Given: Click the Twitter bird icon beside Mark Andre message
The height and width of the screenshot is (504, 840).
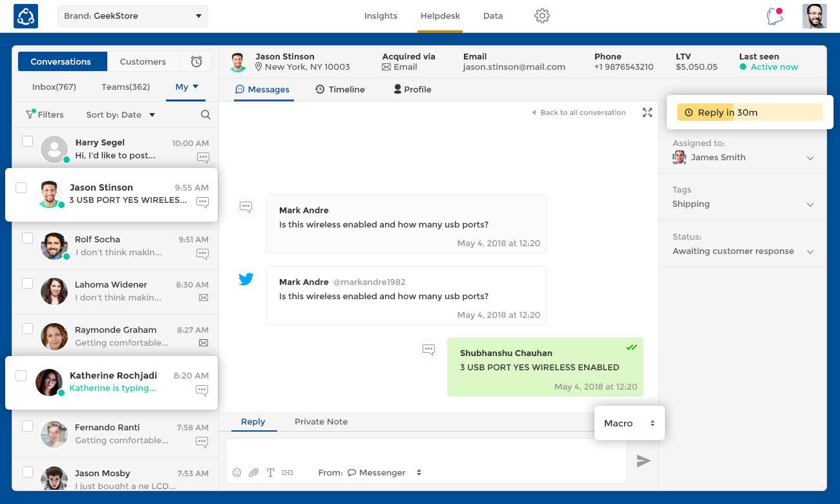Looking at the screenshot, I should pos(246,279).
